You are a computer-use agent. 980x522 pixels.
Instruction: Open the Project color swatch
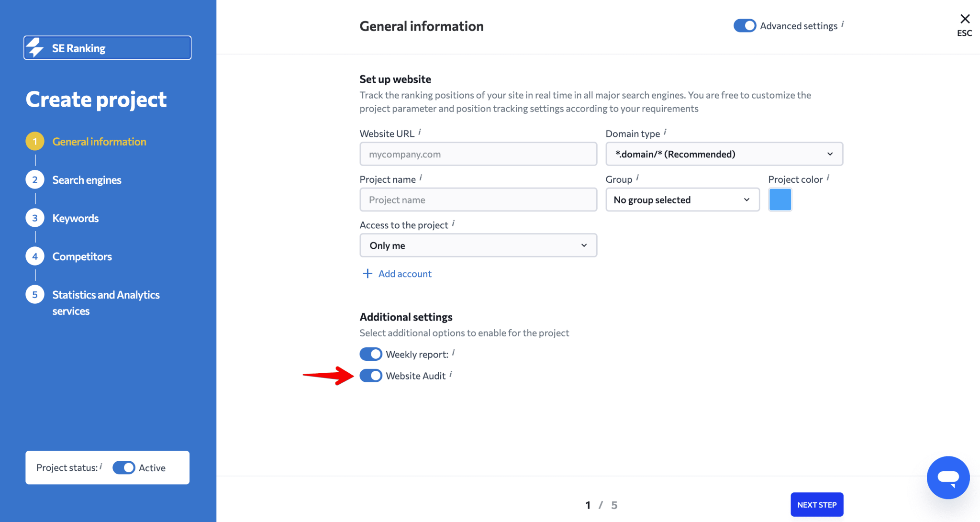[780, 200]
